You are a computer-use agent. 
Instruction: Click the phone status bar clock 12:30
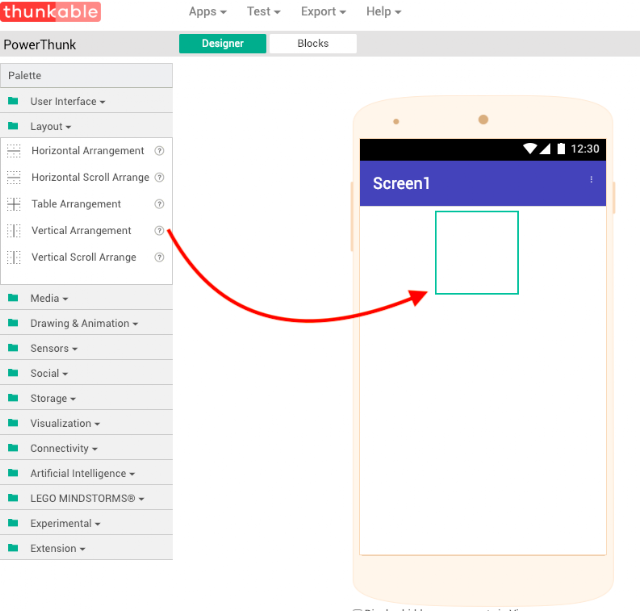[584, 149]
